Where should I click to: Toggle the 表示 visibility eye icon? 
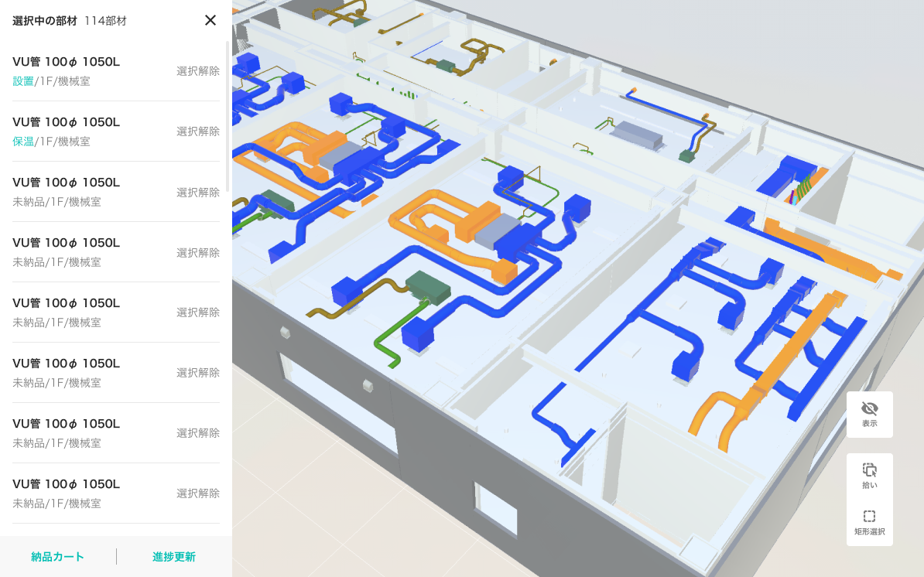click(869, 414)
